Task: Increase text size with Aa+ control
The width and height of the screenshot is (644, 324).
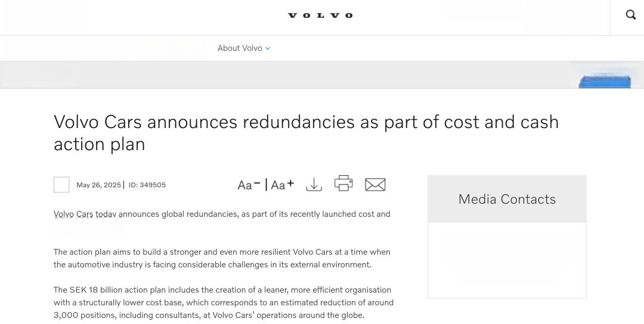Action: coord(282,185)
